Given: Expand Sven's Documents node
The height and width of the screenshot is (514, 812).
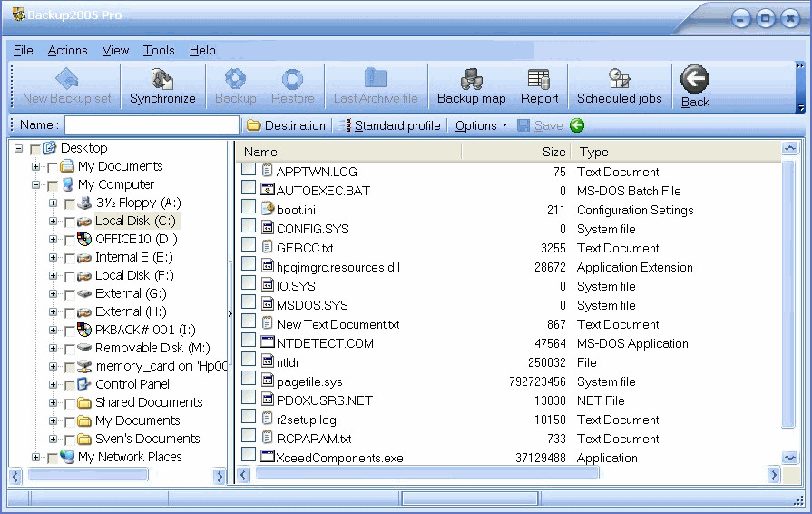Looking at the screenshot, I should coord(53,439).
